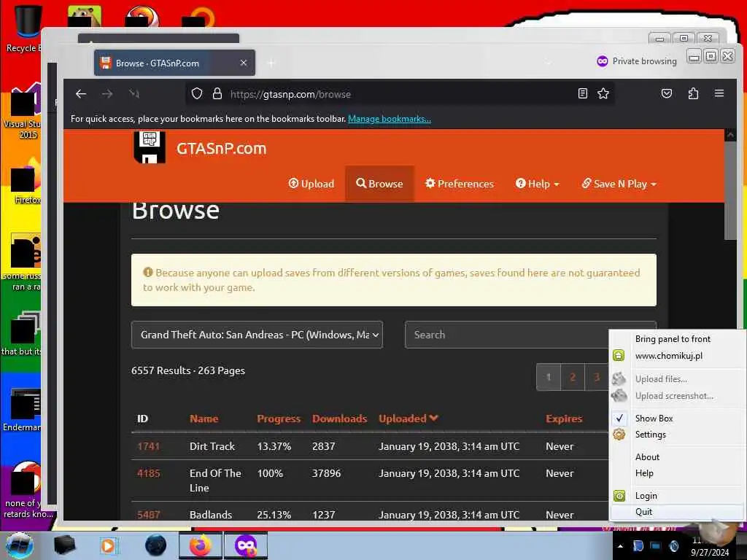Viewport: 747px width, 560px height.
Task: Open save ID 5487 link
Action: (x=148, y=514)
